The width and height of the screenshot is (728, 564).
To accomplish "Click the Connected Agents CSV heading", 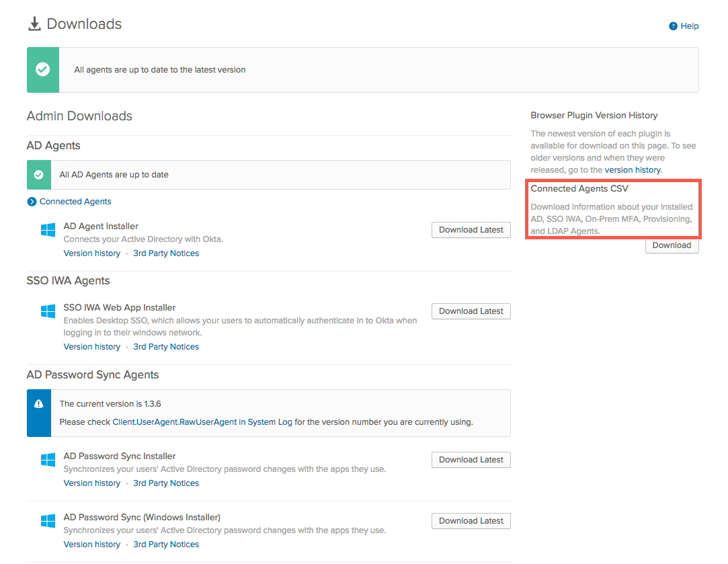I will (579, 188).
